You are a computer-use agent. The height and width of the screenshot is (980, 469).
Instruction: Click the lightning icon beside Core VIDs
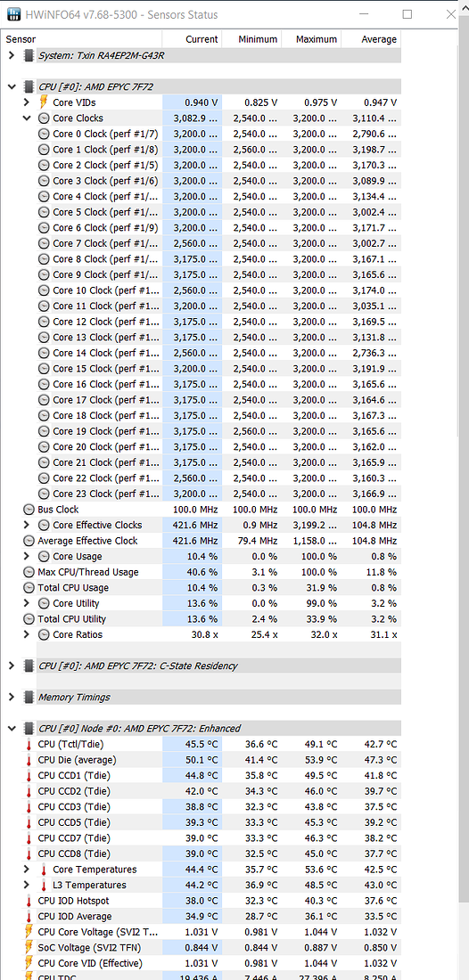click(x=44, y=102)
